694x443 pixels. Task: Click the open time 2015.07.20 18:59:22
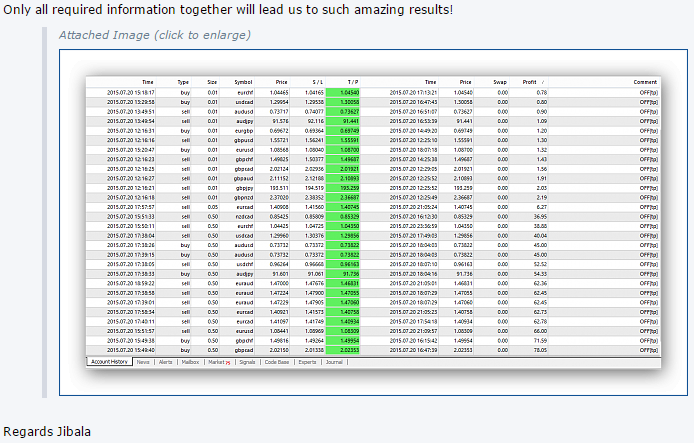pyautogui.click(x=131, y=283)
